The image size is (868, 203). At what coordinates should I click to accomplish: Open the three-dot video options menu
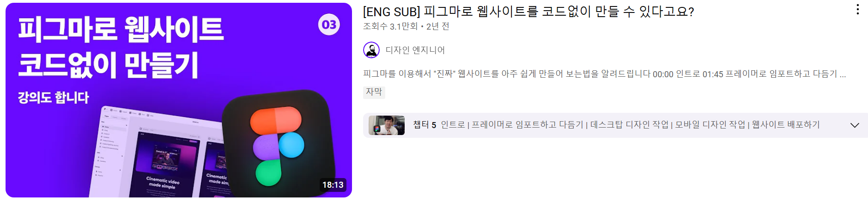[857, 10]
